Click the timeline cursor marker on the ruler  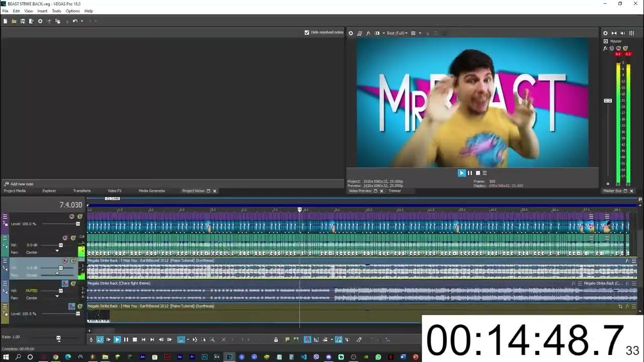(300, 209)
